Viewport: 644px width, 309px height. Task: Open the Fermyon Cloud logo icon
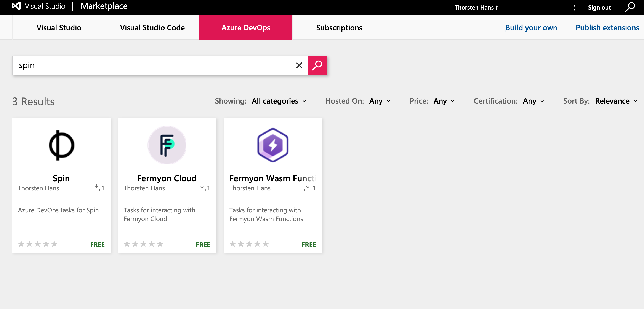[167, 145]
